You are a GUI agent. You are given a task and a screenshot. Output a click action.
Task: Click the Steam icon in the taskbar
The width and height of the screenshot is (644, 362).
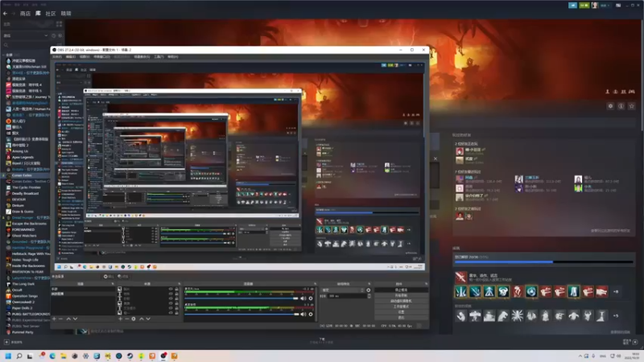coord(130,356)
